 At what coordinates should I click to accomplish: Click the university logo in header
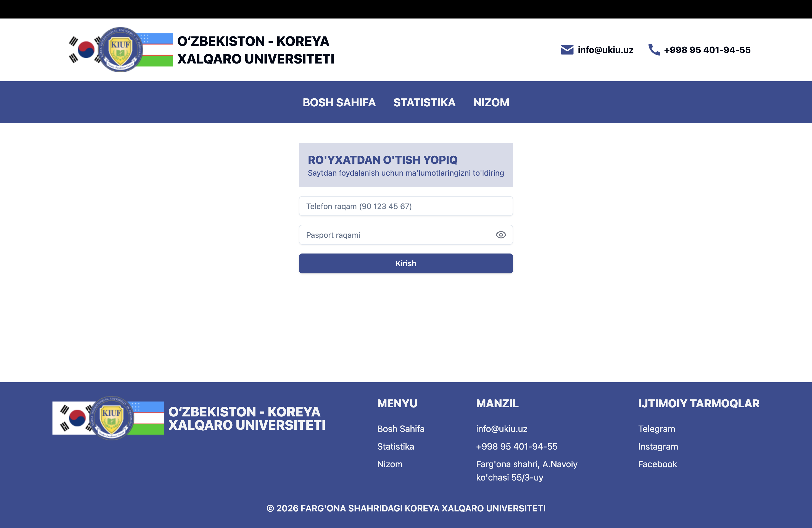pos(120,50)
